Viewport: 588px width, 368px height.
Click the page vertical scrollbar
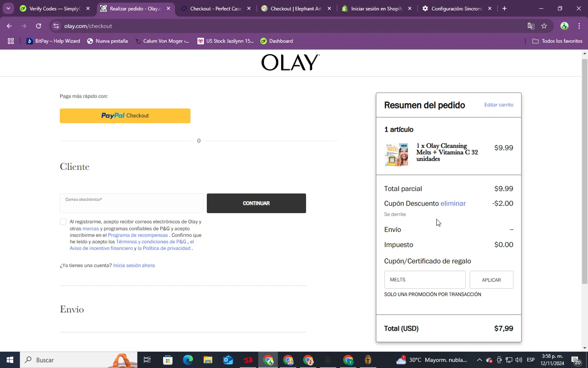[584, 171]
